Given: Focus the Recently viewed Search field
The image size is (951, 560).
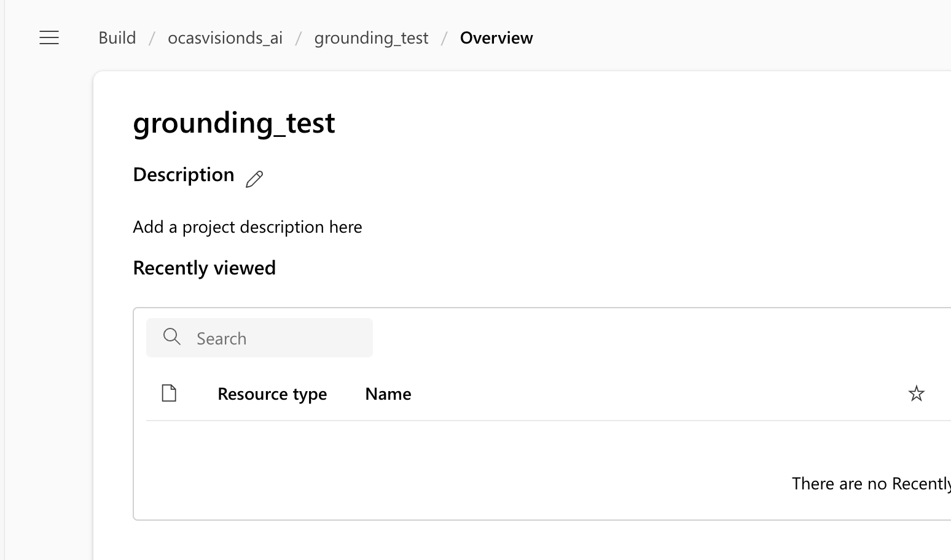Looking at the screenshot, I should 276,338.
